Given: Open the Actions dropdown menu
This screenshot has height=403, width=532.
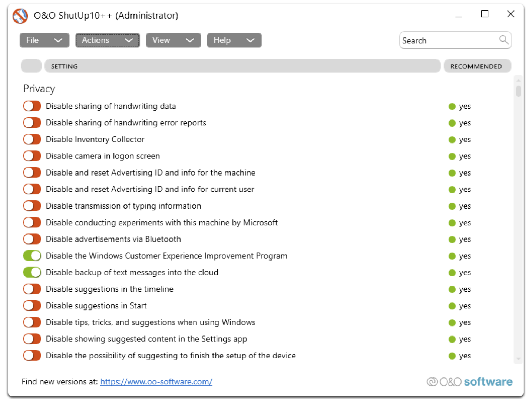Looking at the screenshot, I should (108, 40).
